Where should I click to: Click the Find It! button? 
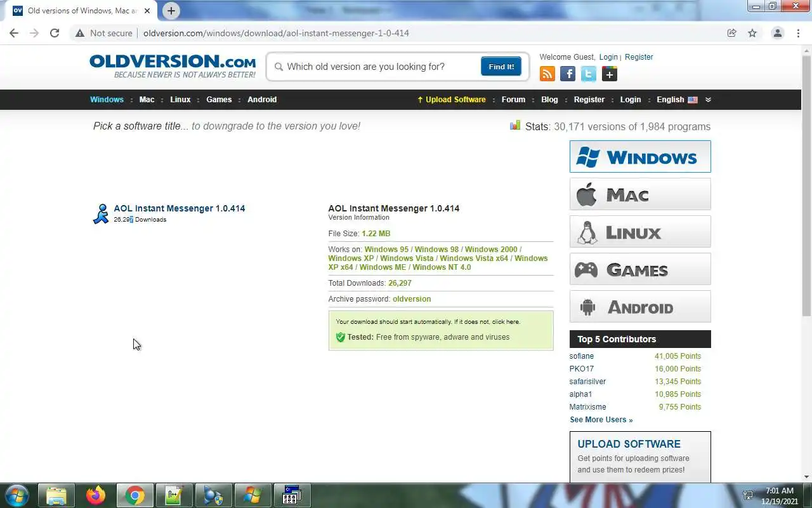501,67
